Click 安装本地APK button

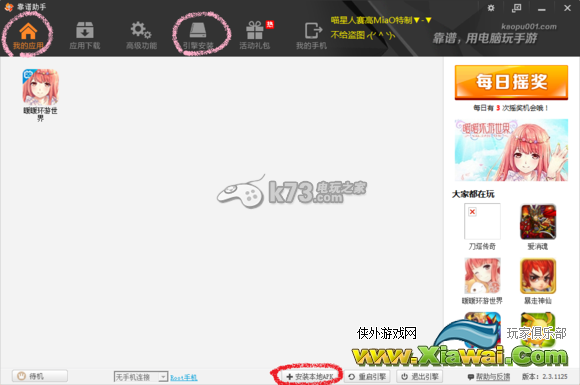click(x=309, y=376)
